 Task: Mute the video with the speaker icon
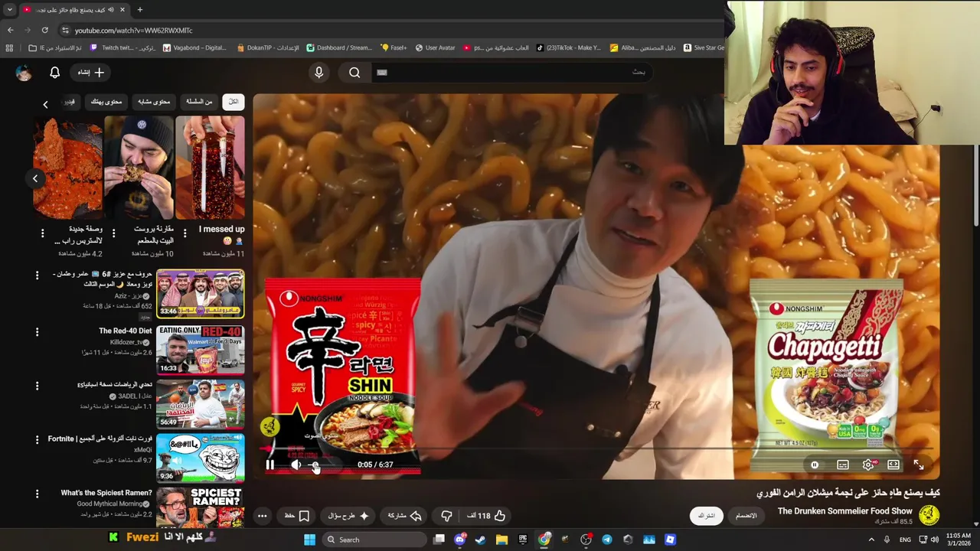[x=296, y=465]
